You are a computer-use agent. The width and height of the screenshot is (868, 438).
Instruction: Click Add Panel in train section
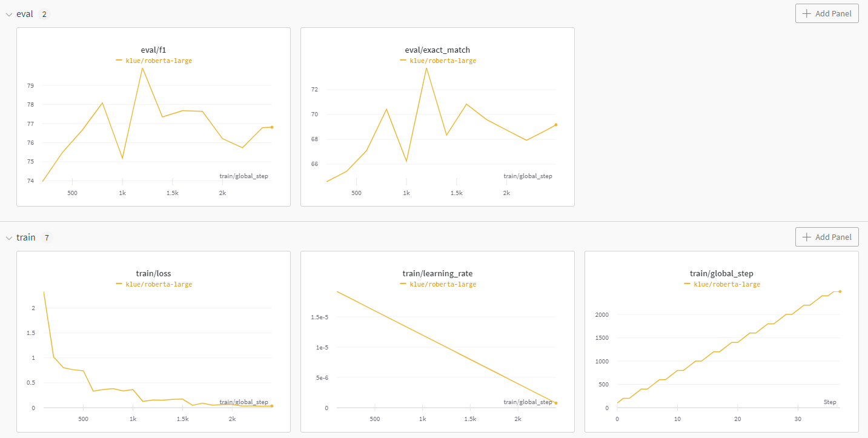pos(827,237)
